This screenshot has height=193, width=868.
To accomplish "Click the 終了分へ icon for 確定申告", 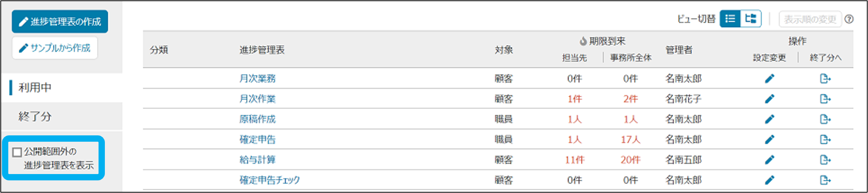I will click(825, 139).
